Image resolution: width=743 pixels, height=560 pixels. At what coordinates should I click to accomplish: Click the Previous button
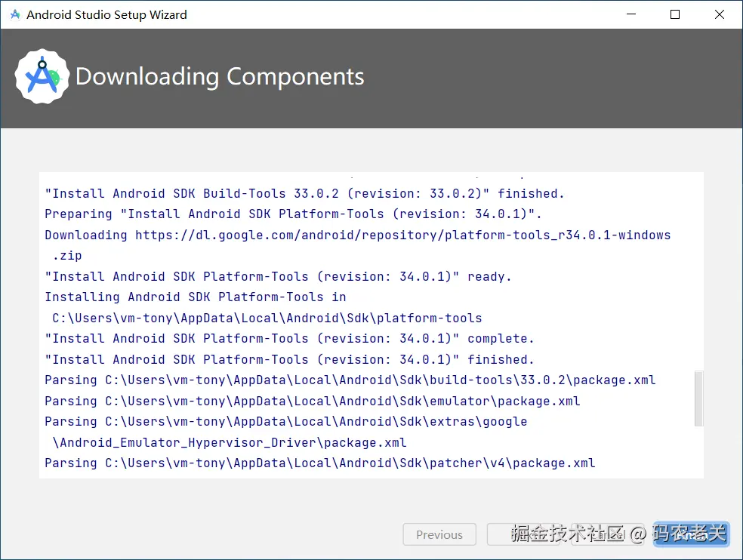point(439,534)
